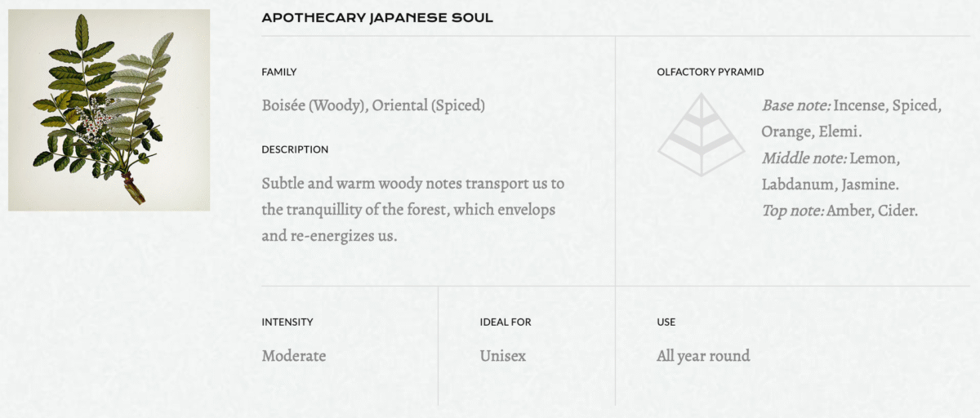Select the Base note line

(x=852, y=118)
